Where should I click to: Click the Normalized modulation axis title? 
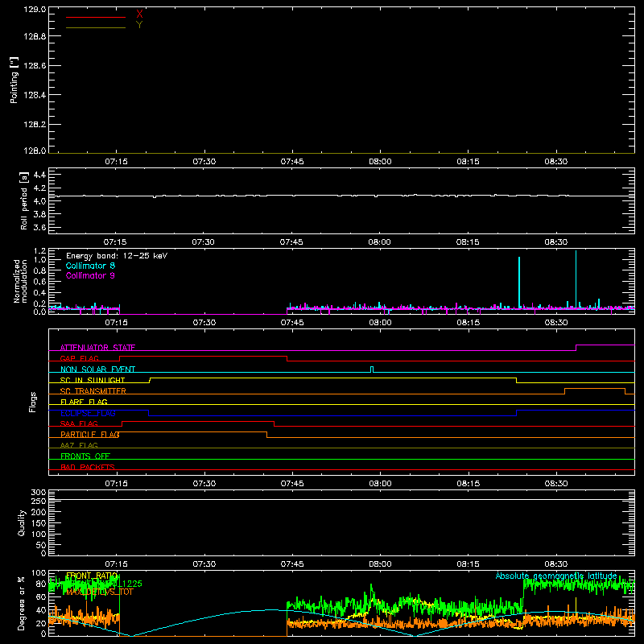(20, 281)
